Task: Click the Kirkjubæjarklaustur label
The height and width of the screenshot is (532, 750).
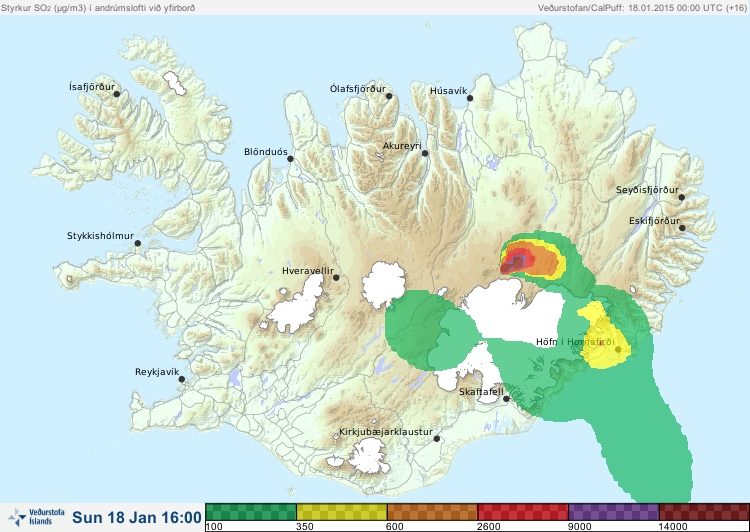Action: click(x=386, y=432)
